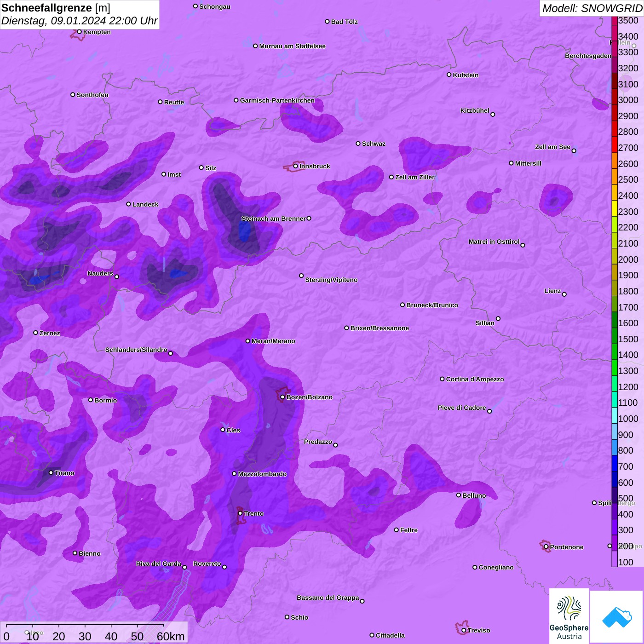Click the Belluno city marker dot

[459, 495]
